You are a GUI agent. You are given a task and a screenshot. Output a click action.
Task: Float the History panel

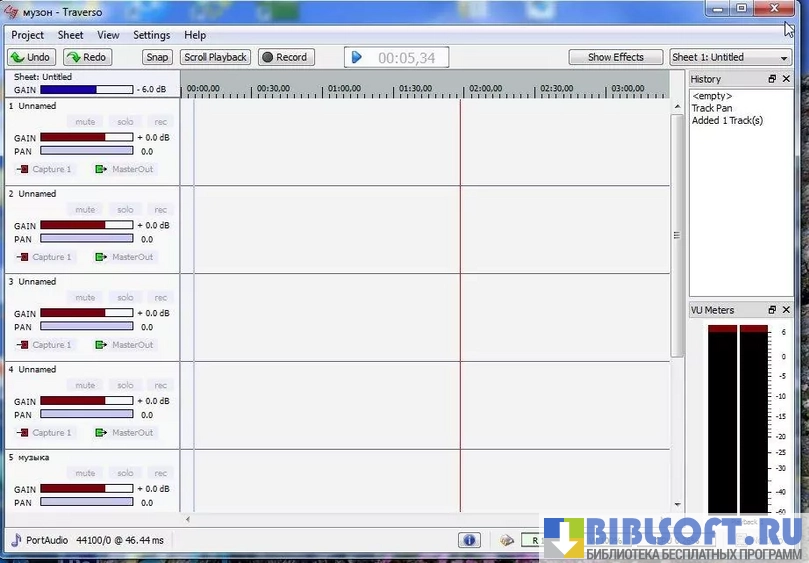(x=772, y=79)
